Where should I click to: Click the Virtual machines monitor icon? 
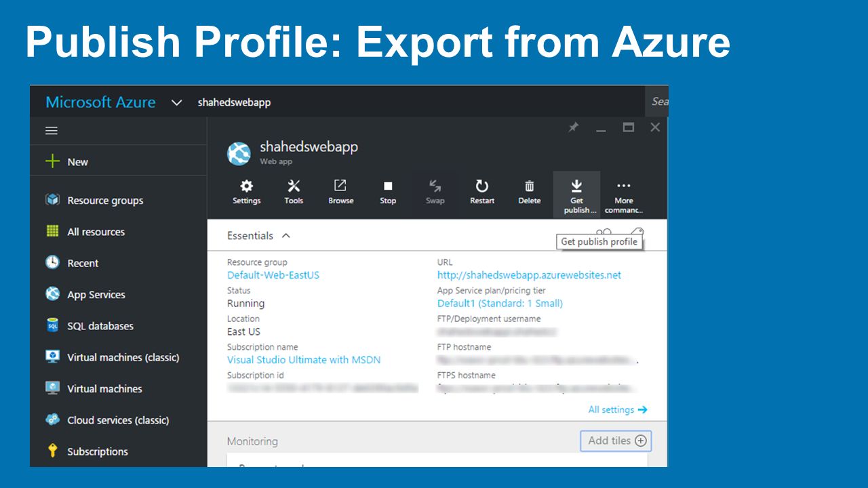tap(52, 388)
